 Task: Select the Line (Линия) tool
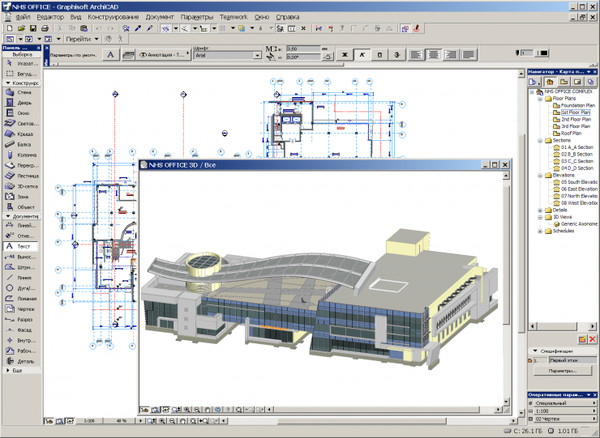click(22, 278)
